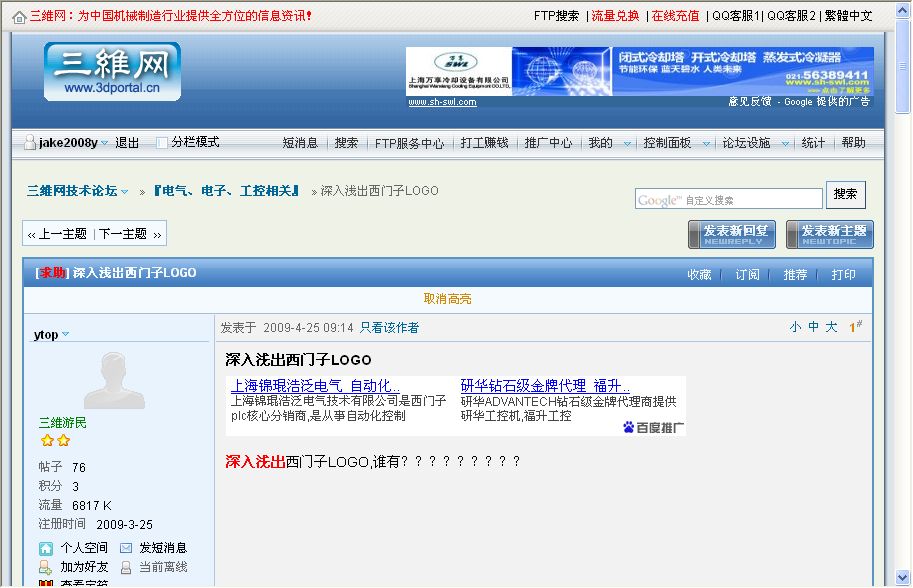Click the vertical scrollbar up arrow

pos(903,9)
